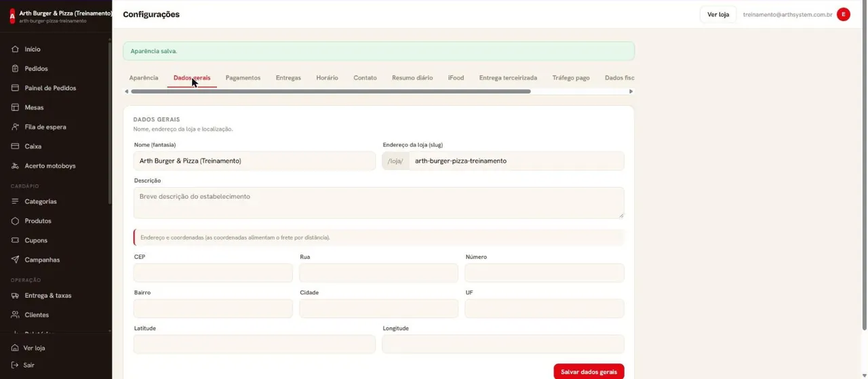Click the Acerto motoboys scooter icon
Screen dimensions: 868x379
tap(15, 165)
